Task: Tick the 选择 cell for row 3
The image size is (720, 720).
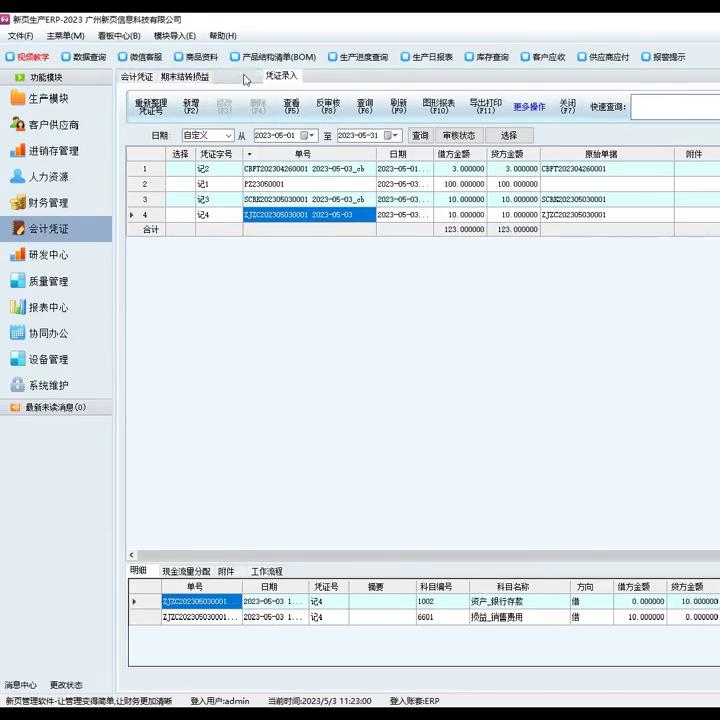Action: tap(180, 199)
